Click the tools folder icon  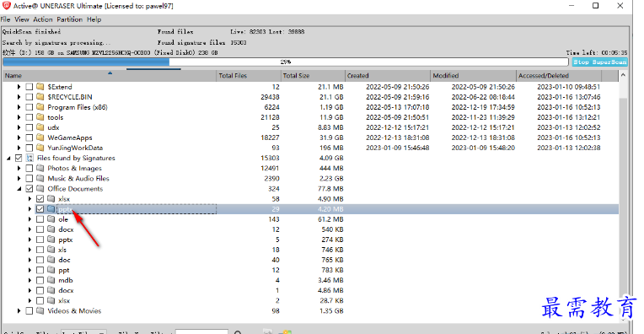(x=40, y=117)
